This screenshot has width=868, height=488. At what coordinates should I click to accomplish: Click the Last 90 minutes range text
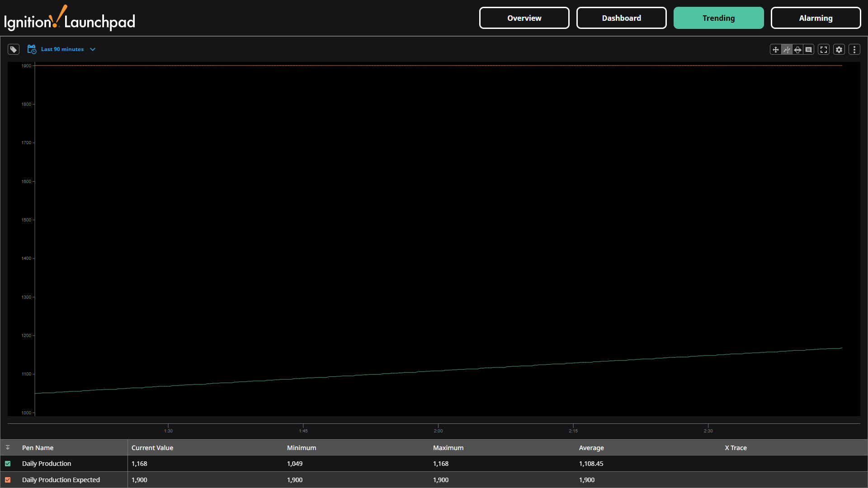tap(62, 49)
